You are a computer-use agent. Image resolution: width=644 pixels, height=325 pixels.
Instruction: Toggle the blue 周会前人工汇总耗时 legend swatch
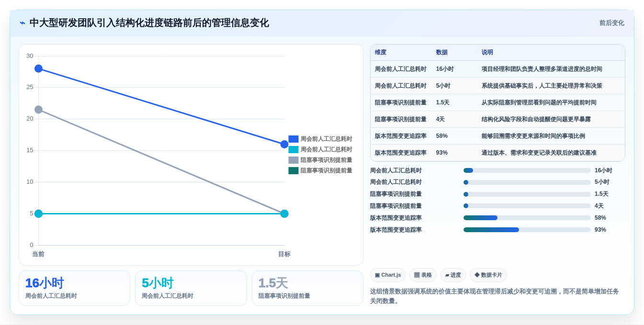(x=294, y=139)
